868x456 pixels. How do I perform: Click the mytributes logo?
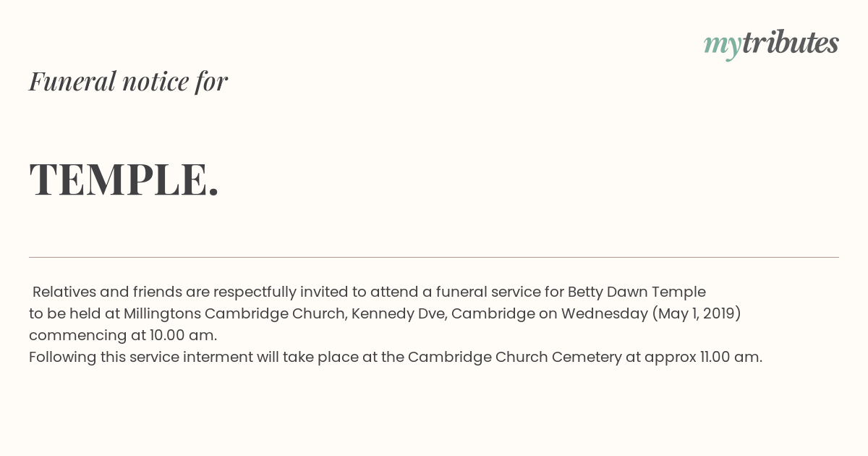771,44
